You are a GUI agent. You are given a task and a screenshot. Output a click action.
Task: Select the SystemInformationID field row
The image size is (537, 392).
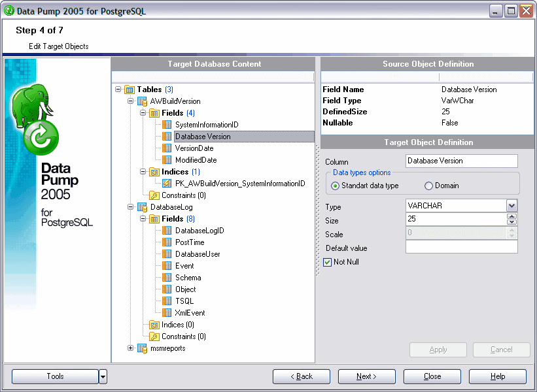pos(207,125)
